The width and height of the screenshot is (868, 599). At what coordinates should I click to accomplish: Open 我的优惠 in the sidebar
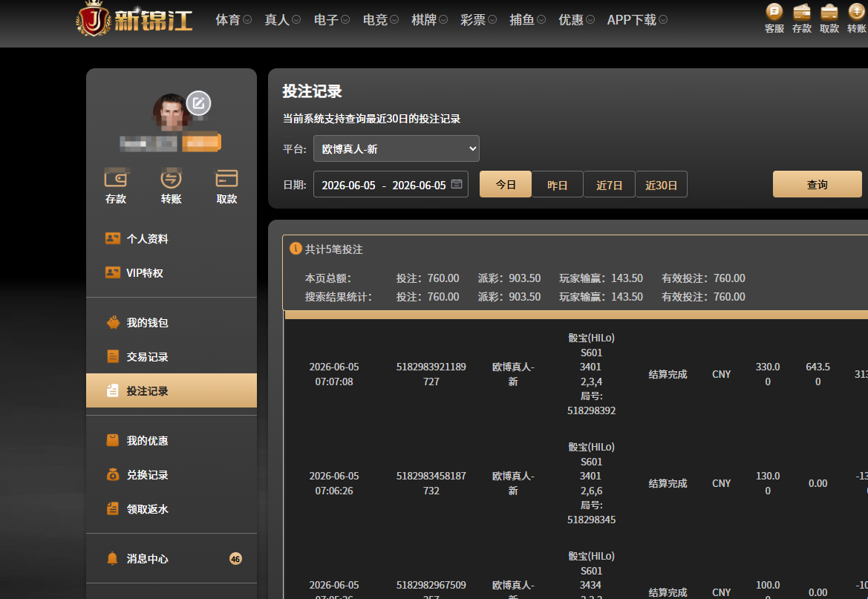(171, 441)
